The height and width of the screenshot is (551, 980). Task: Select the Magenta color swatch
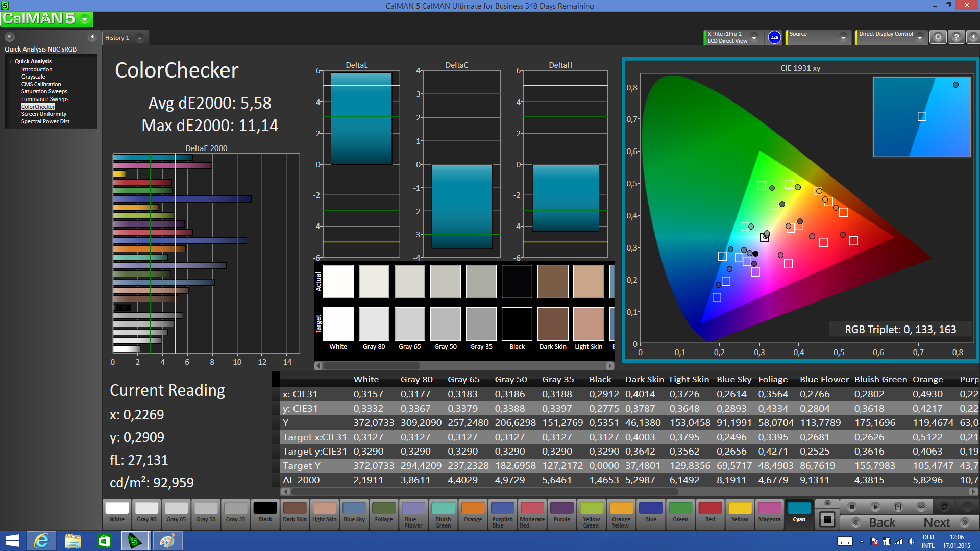[769, 512]
